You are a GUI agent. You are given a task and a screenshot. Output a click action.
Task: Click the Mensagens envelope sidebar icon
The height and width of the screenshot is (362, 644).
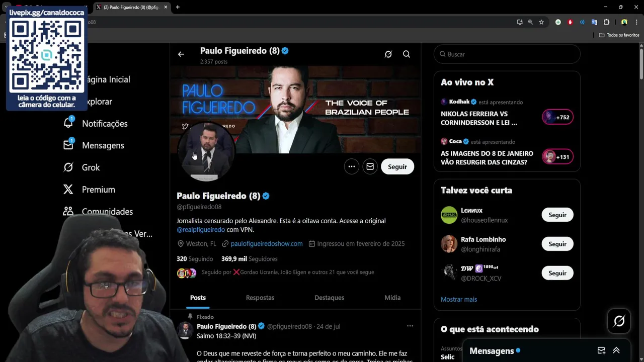68,145
